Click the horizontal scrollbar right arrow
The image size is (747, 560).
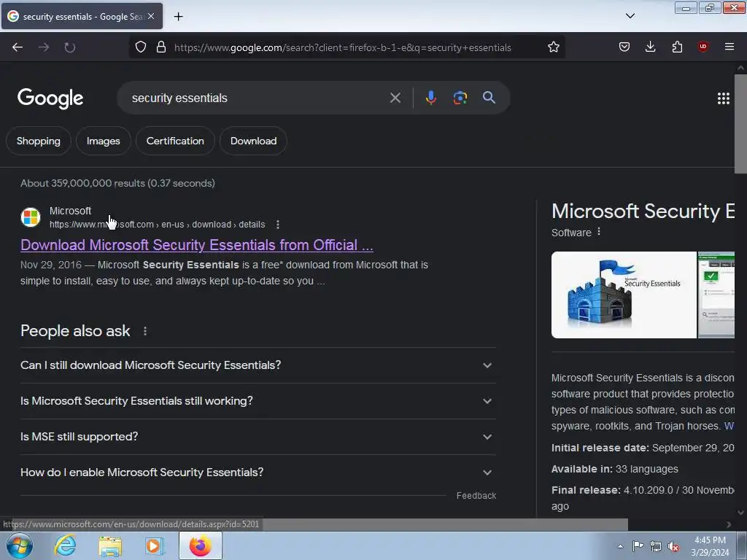click(x=729, y=524)
